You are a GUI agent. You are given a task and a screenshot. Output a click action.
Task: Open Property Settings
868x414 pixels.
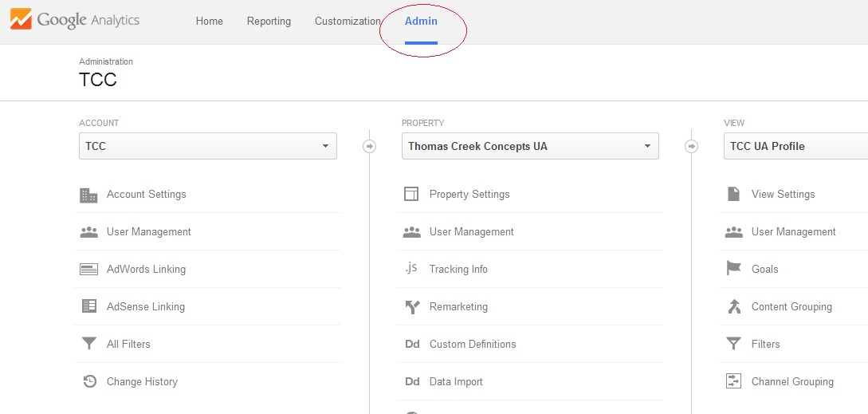pyautogui.click(x=469, y=195)
